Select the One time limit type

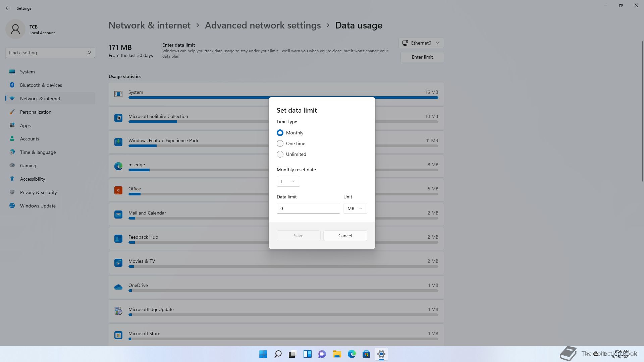coord(280,143)
